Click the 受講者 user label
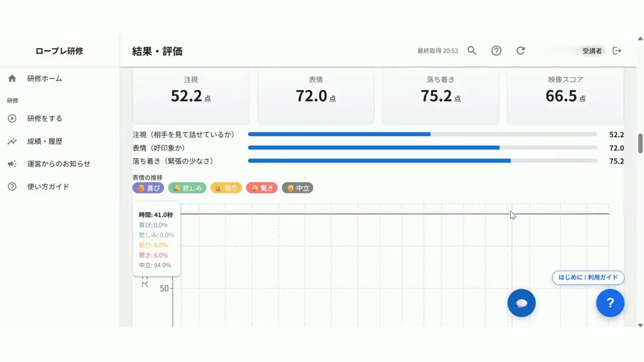The height and width of the screenshot is (362, 644). (592, 51)
